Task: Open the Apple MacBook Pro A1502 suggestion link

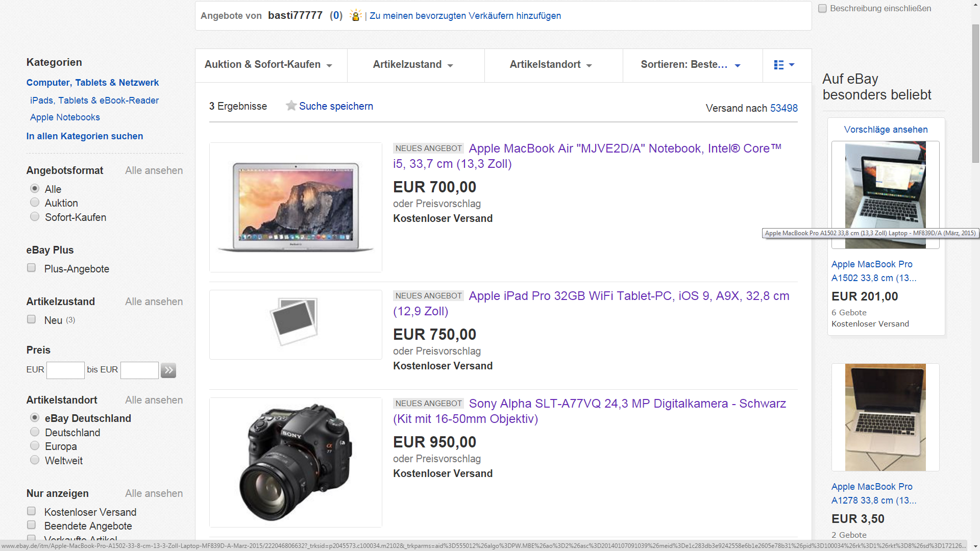Action: point(873,271)
